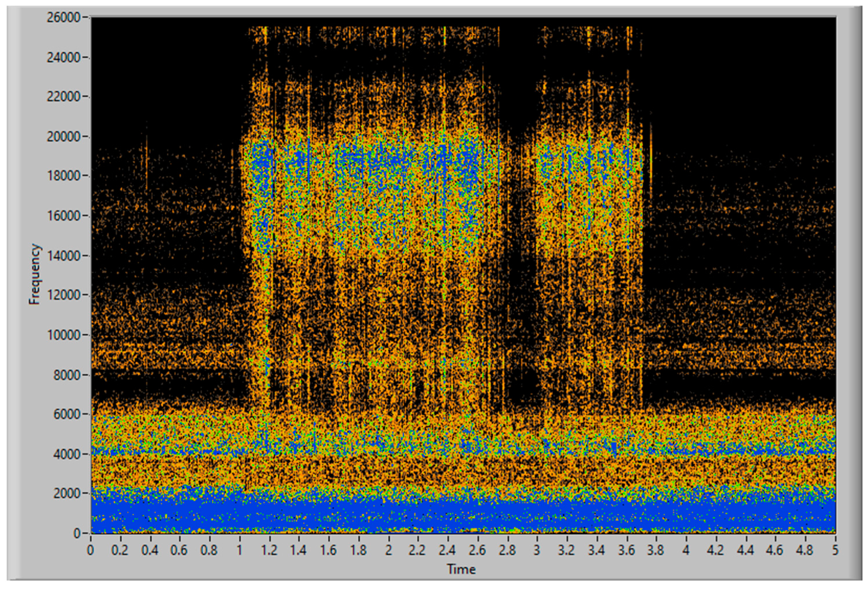
Task: Select the Time axis title
Action: [x=461, y=569]
